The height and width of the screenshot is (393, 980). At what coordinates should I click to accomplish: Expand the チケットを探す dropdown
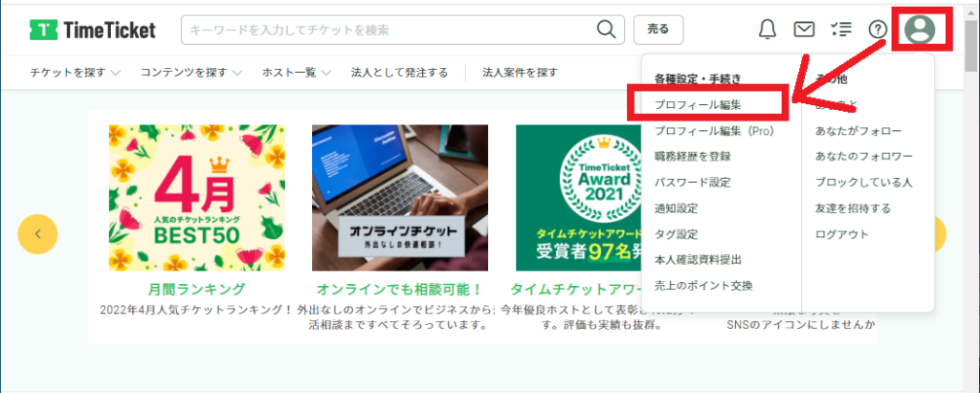75,73
